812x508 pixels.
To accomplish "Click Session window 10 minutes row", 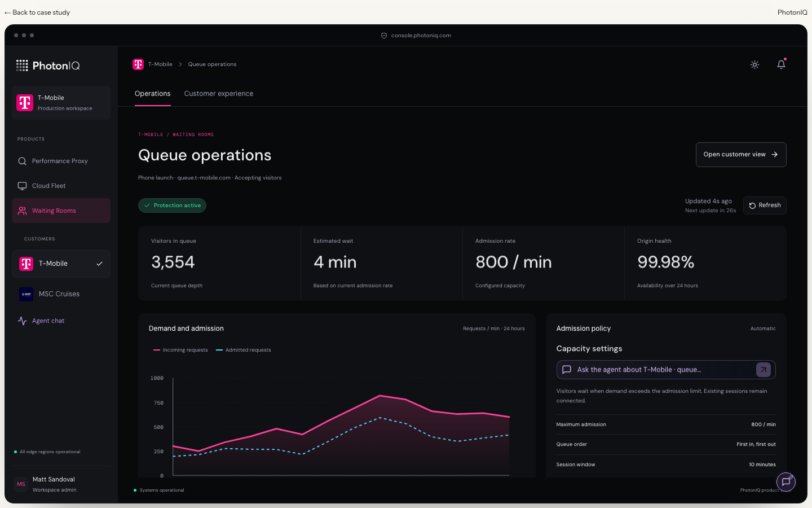I will [x=666, y=465].
